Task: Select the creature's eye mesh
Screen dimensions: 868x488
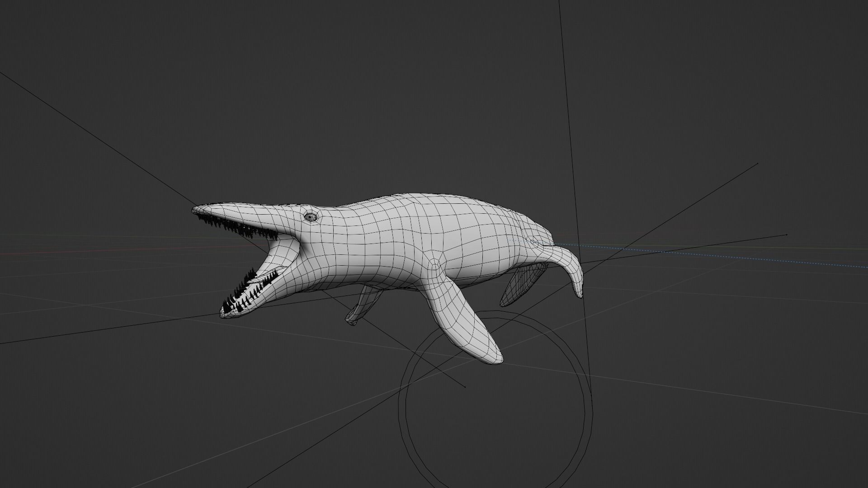Action: pyautogui.click(x=311, y=216)
